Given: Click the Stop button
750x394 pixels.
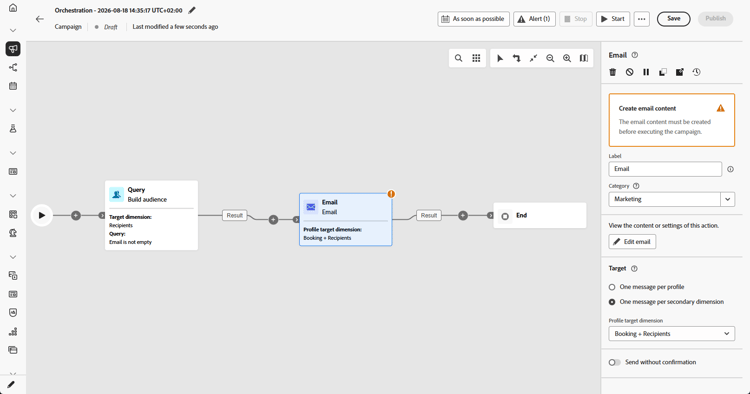Looking at the screenshot, I should tap(576, 19).
